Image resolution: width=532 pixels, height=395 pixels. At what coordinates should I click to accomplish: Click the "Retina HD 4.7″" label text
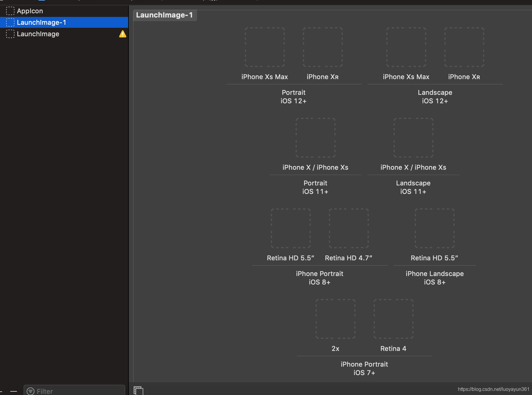click(x=349, y=258)
